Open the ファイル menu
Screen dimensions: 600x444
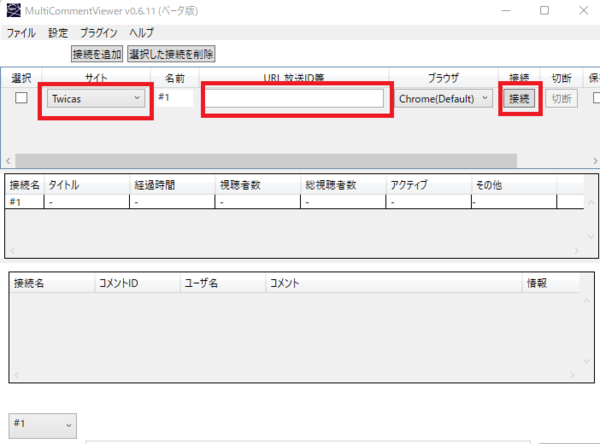pyautogui.click(x=21, y=33)
